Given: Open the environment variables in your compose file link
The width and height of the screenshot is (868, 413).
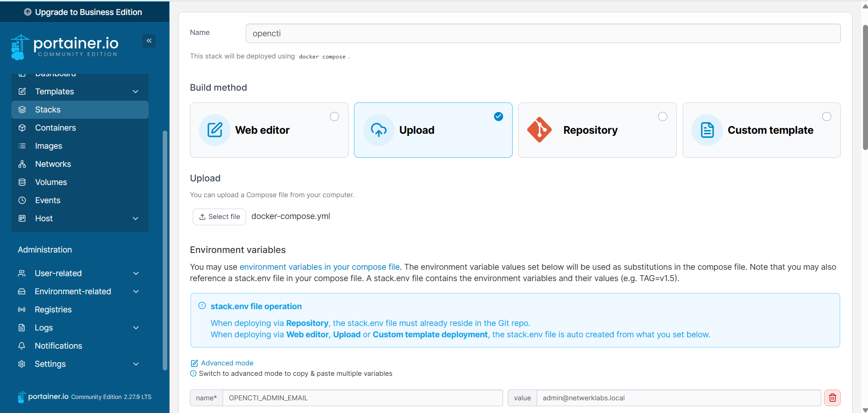Looking at the screenshot, I should coord(320,267).
